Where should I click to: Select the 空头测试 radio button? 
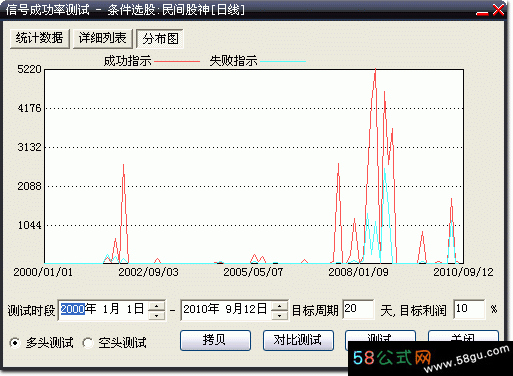[x=88, y=343]
